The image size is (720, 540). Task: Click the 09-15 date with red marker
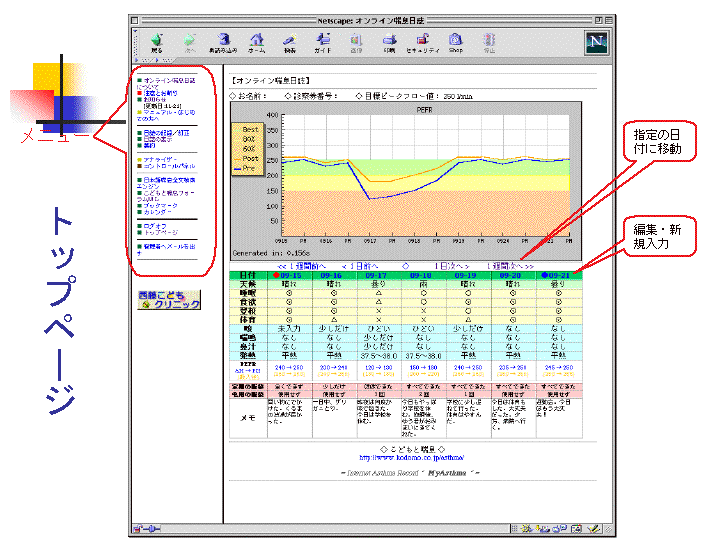tap(277, 275)
